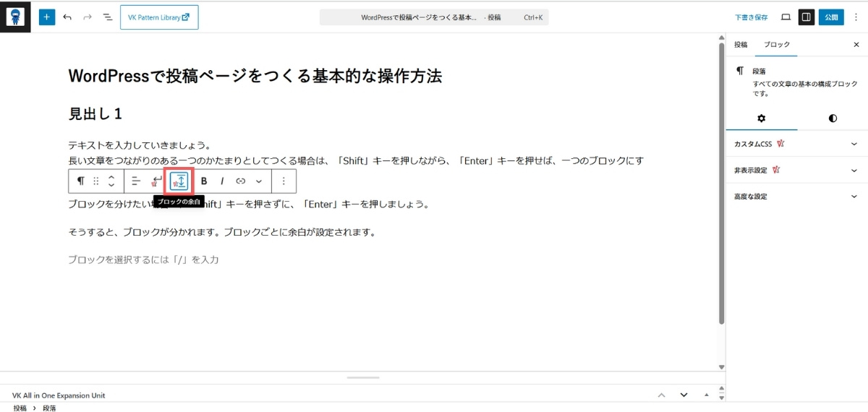
Task: Click the empty block placeholder ブロックを選択するには
Action: [143, 259]
